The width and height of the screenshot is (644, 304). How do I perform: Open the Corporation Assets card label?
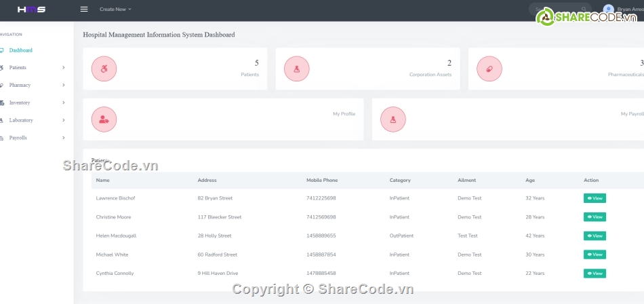tap(430, 75)
